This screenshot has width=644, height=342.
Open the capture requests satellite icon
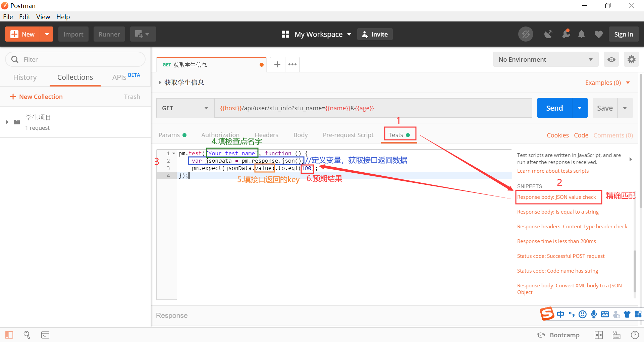pos(548,34)
